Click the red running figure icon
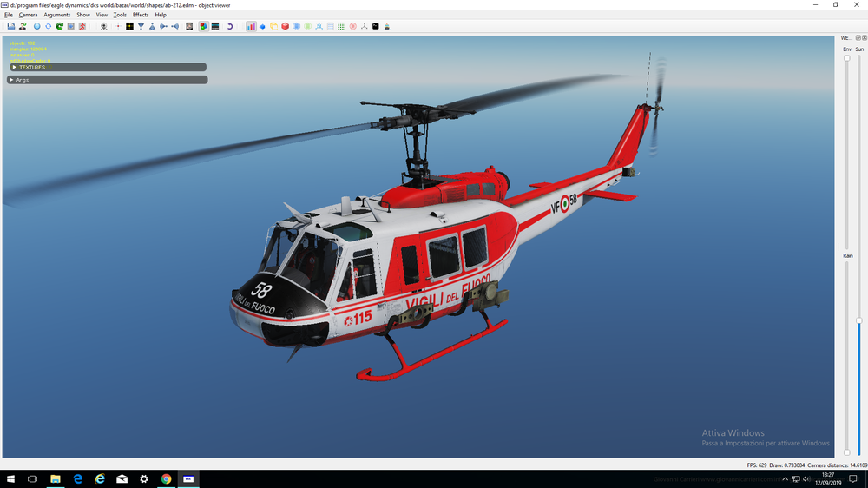The image size is (868, 488). (x=82, y=26)
